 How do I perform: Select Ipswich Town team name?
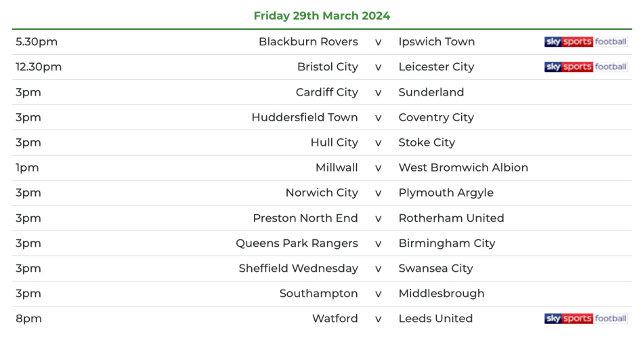437,42
